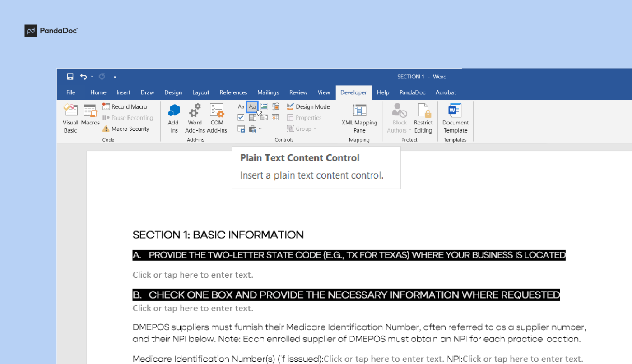Screen dimensions: 632x364
Task: Click text field under state code heading
Action: click(193, 275)
